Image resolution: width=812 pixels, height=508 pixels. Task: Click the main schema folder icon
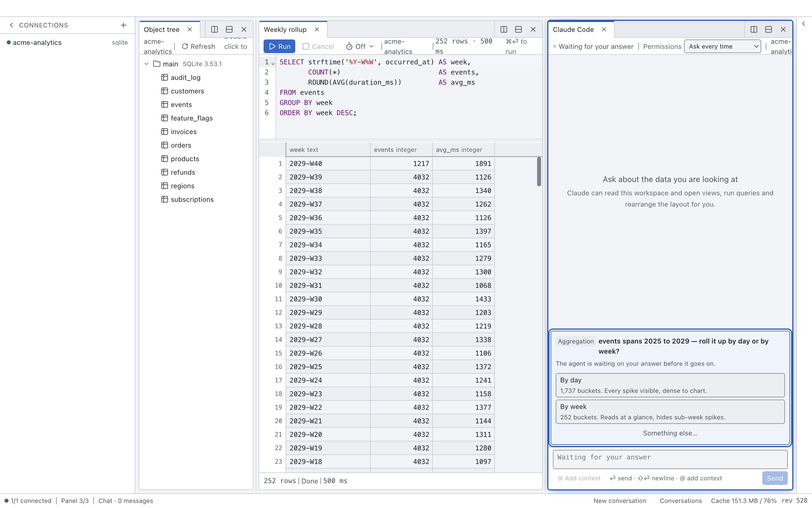(x=157, y=64)
